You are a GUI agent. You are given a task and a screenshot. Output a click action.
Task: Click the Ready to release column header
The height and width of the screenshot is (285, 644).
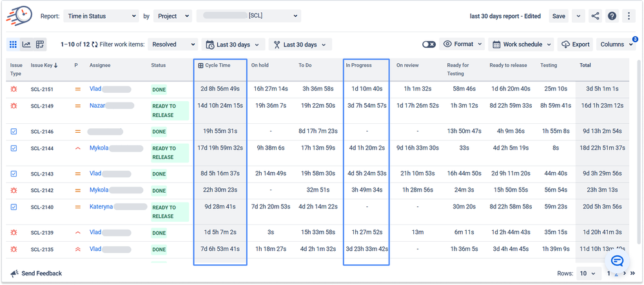click(x=508, y=65)
